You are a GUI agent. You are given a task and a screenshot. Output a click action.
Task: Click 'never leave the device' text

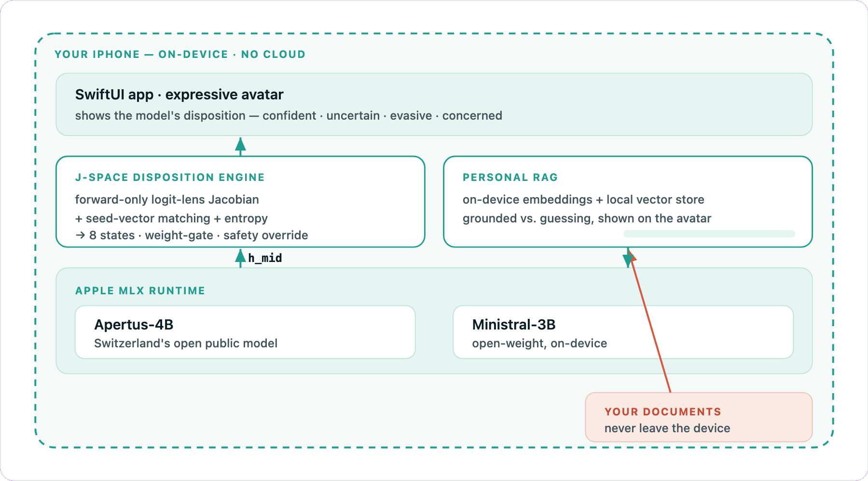coord(667,428)
